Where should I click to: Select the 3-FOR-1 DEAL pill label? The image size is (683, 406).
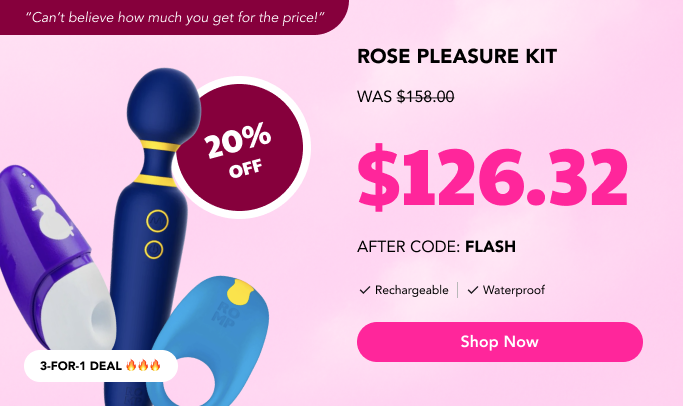point(101,366)
